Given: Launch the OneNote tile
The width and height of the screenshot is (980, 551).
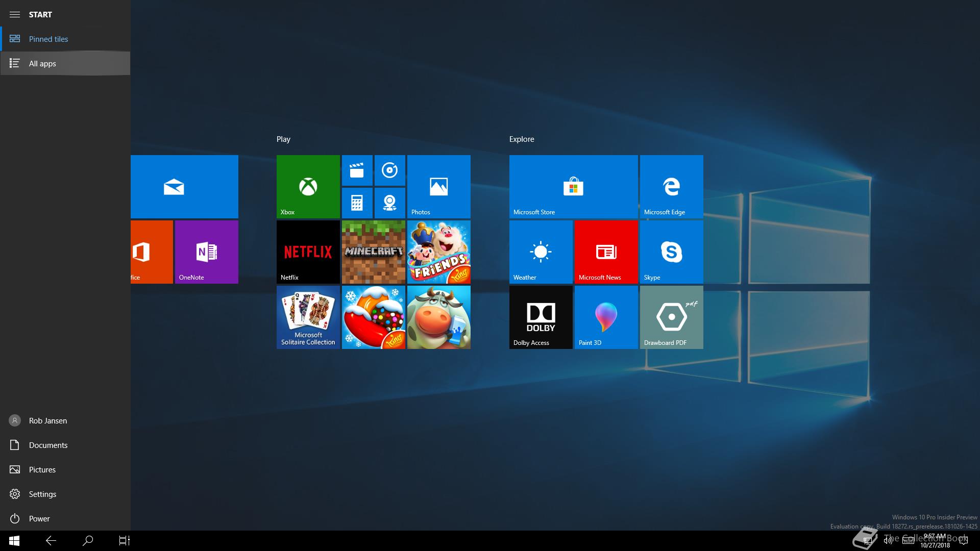Looking at the screenshot, I should click(207, 252).
